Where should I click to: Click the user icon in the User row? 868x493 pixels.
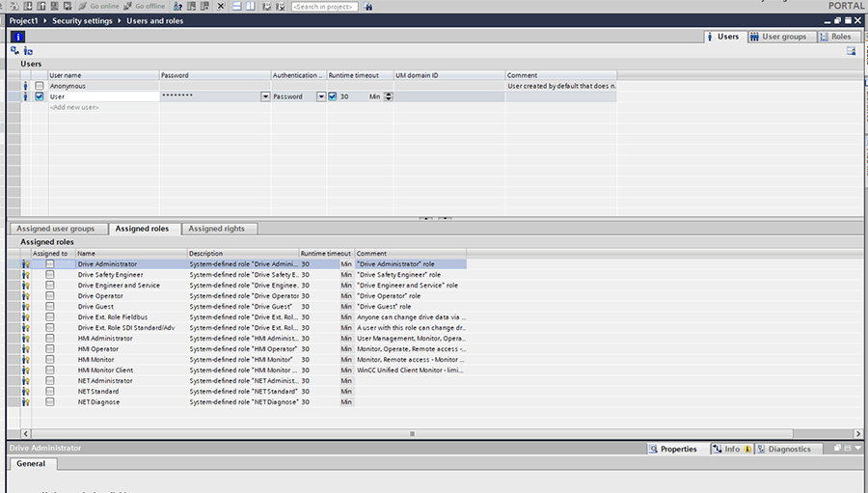pyautogui.click(x=25, y=96)
